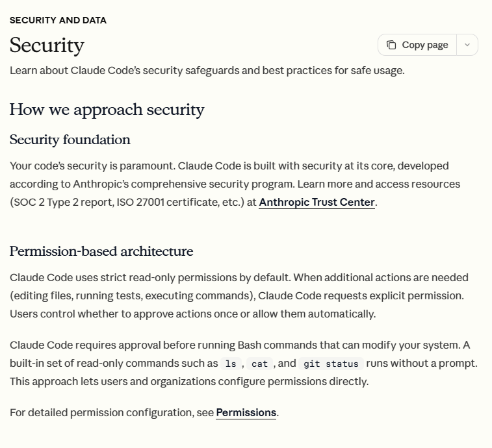The width and height of the screenshot is (492, 448).
Task: Click sentence For detailed permission configuration
Action: [x=144, y=412]
